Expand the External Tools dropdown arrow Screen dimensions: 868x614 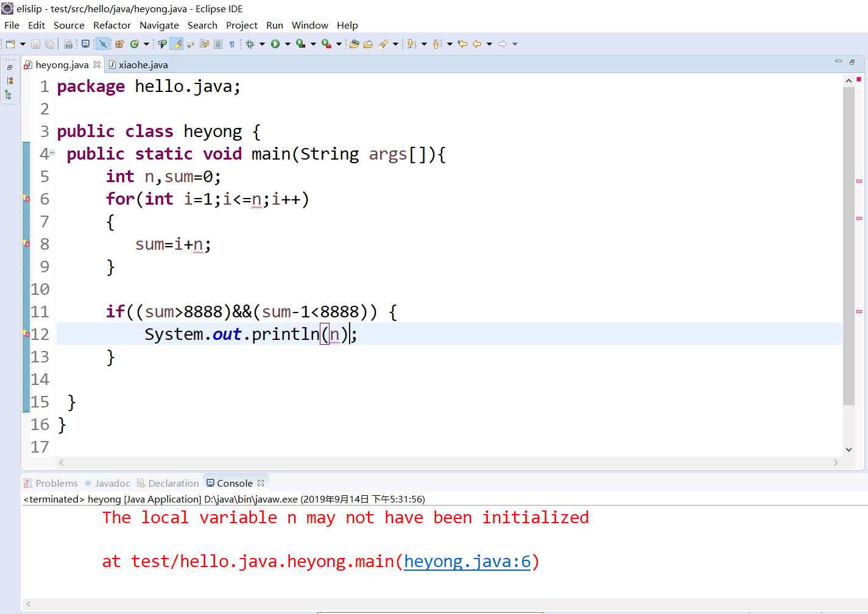pos(339,44)
